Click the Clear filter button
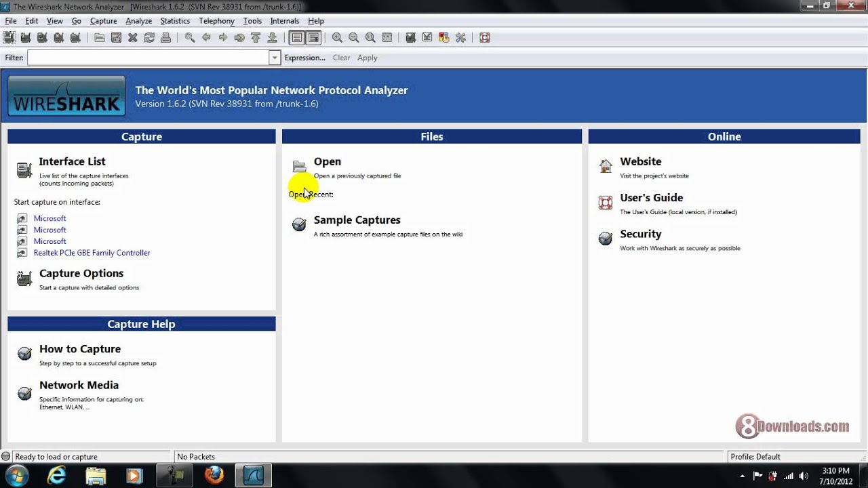868x488 pixels. [x=342, y=58]
